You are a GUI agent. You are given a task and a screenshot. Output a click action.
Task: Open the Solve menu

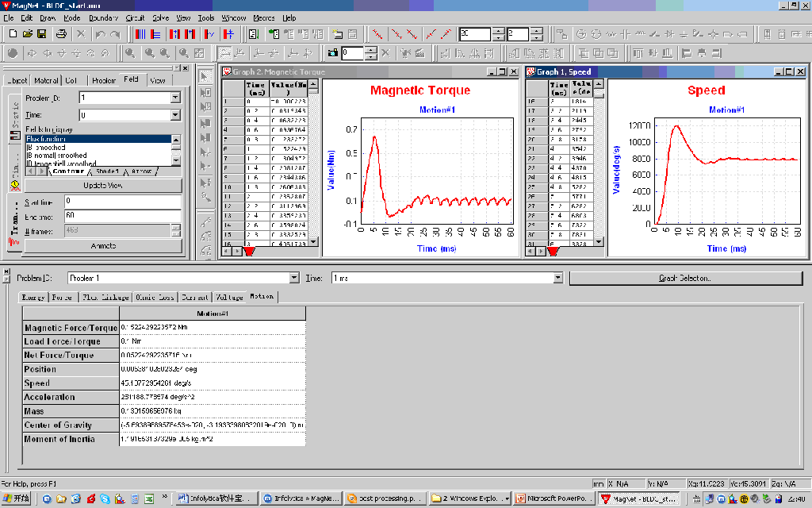click(160, 17)
